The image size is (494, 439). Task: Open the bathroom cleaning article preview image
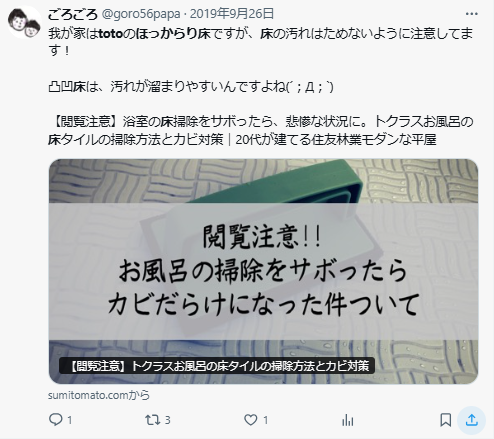point(263,271)
